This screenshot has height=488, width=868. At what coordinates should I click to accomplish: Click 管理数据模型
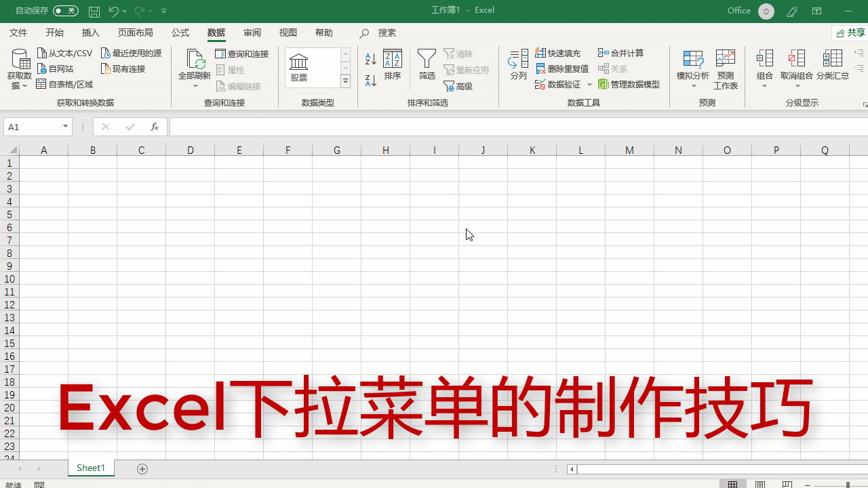pos(629,84)
